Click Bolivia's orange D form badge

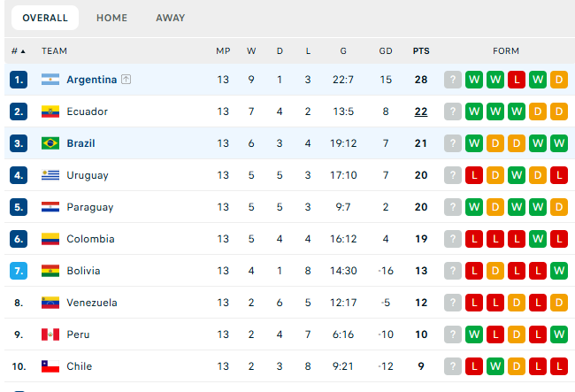[495, 271]
